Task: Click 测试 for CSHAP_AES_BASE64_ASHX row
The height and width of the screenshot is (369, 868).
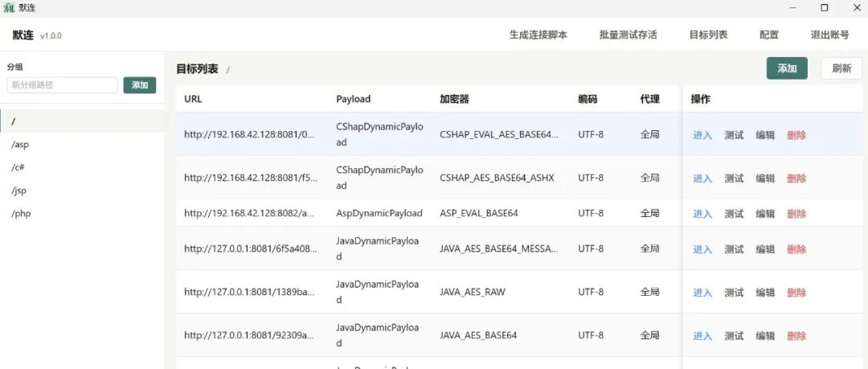Action: coord(734,178)
